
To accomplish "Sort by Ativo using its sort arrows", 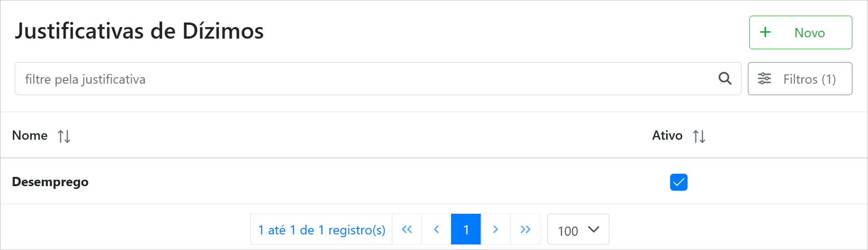I will click(x=699, y=136).
